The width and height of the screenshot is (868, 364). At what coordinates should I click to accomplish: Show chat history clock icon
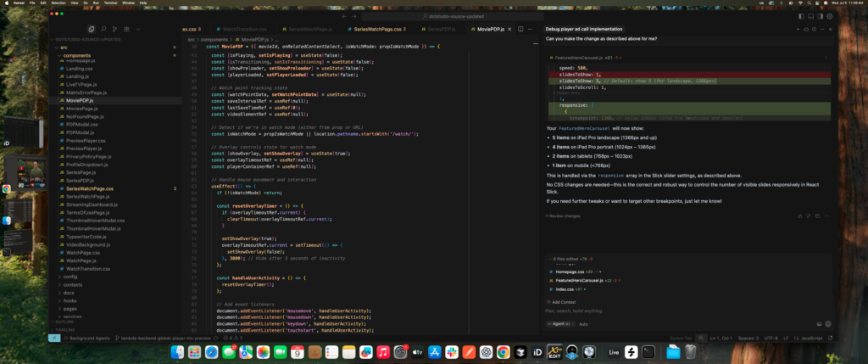pos(814,30)
